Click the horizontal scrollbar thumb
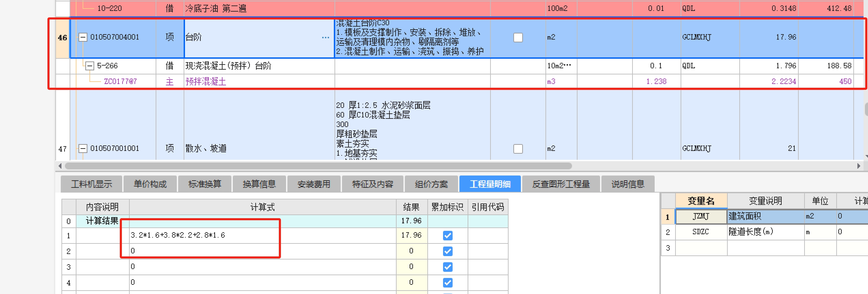 tap(318, 166)
